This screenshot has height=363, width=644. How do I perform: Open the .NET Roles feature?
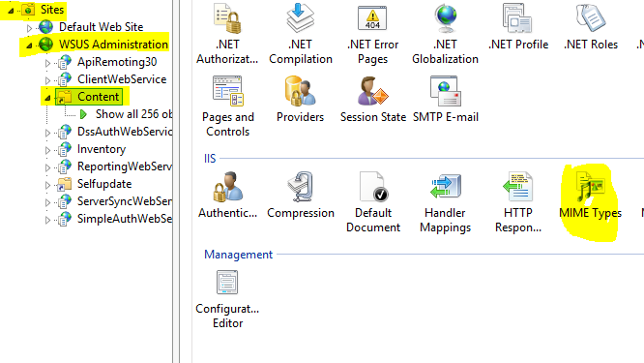click(x=591, y=27)
